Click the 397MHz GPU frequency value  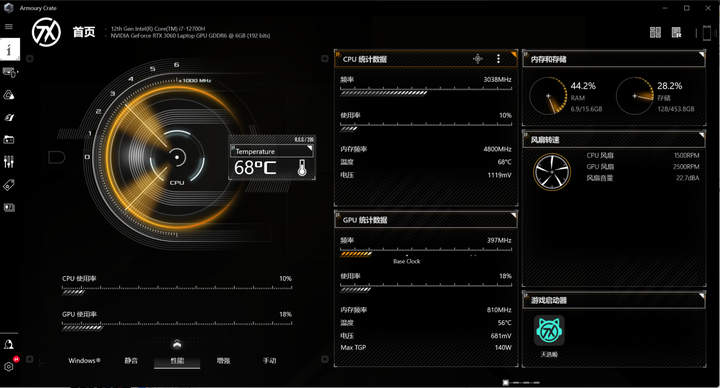click(499, 240)
